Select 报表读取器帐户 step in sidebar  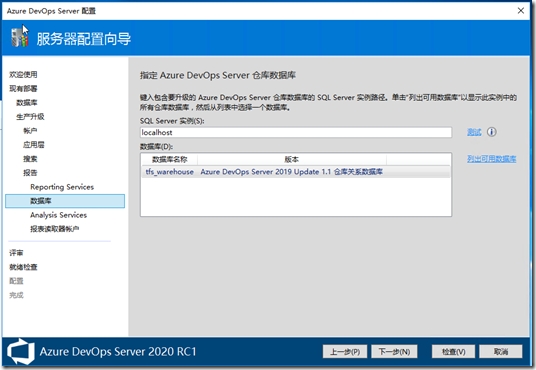click(x=55, y=229)
